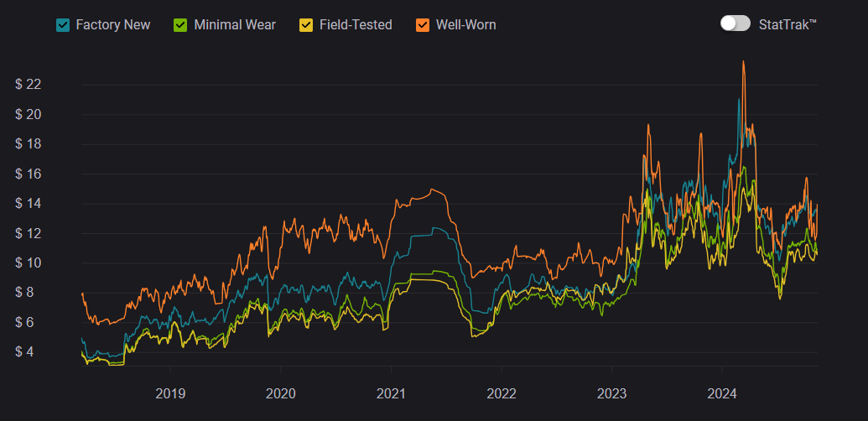The height and width of the screenshot is (421, 868).
Task: Click the $ 22 y-axis label
Action: coord(28,84)
